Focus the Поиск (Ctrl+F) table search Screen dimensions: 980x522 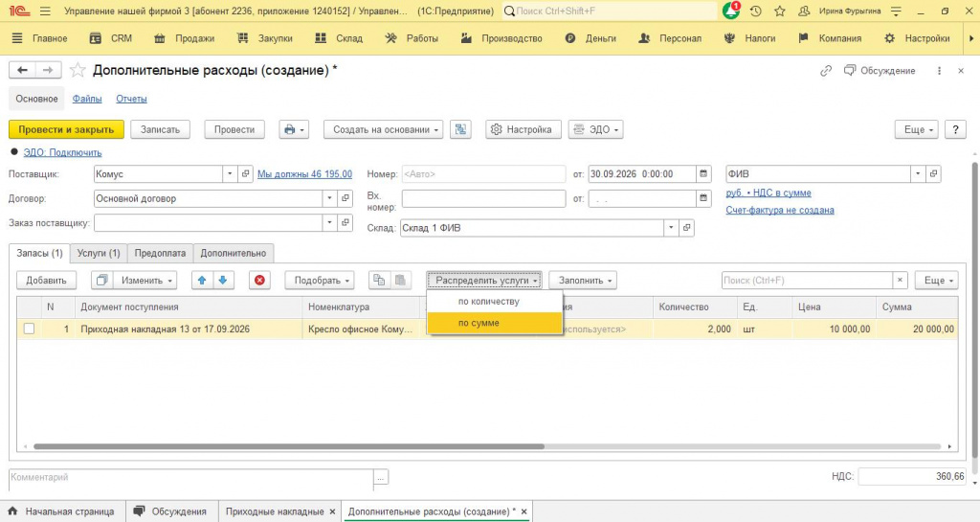807,280
